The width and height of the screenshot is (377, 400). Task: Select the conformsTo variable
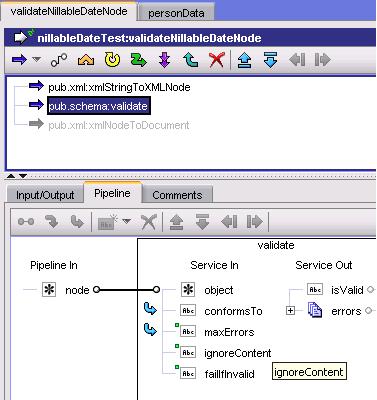(x=233, y=311)
